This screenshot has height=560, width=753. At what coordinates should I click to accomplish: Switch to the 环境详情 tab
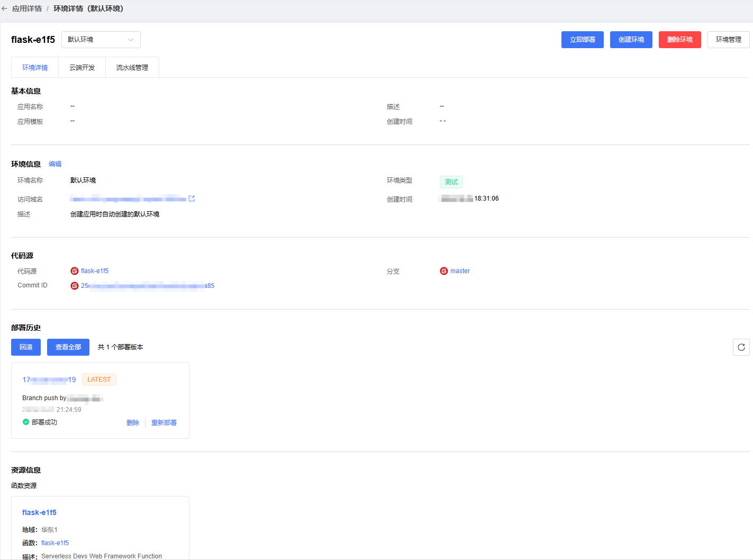pyautogui.click(x=35, y=68)
